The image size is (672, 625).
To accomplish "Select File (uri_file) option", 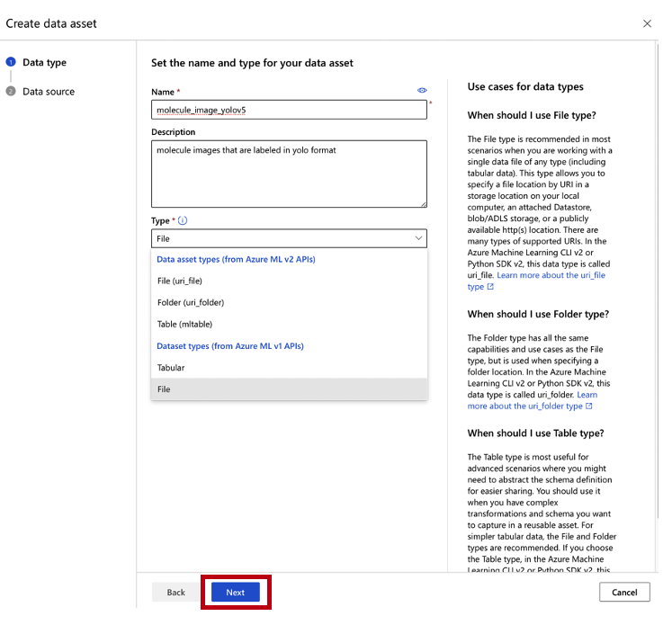I will tap(290, 281).
